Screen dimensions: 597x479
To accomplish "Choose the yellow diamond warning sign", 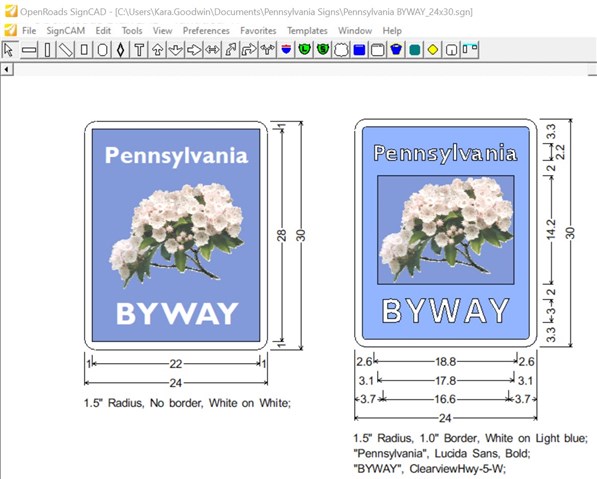I will tap(433, 50).
